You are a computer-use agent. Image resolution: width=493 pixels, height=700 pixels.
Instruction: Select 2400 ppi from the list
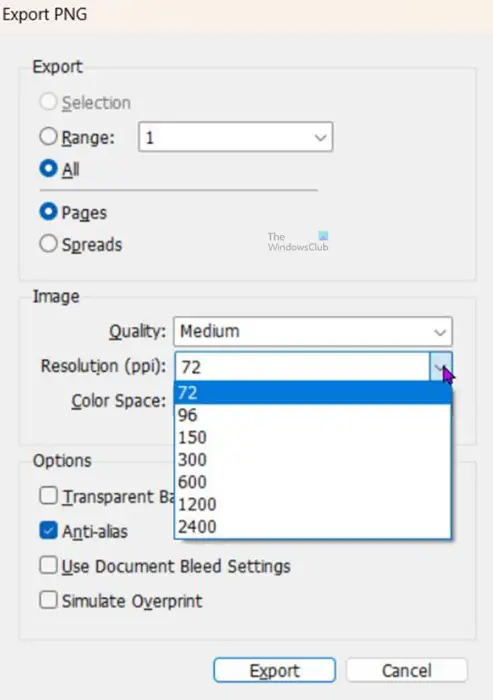(313, 527)
